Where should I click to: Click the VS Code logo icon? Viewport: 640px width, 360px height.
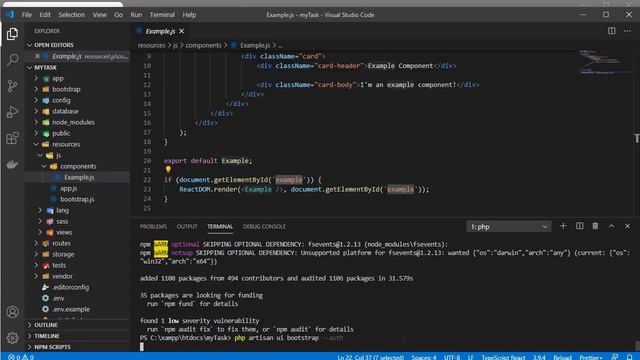[x=10, y=15]
